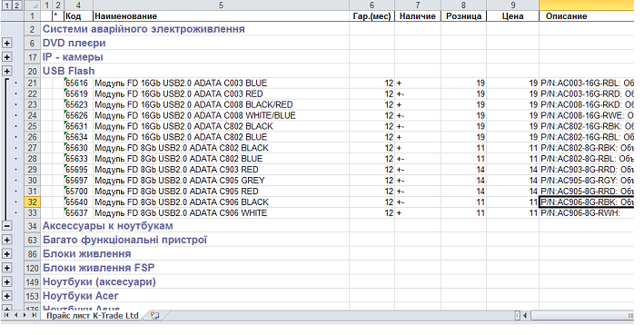Click description cell P/N:AC906-8G-RBK
This screenshot has height=335, width=644.
click(x=587, y=202)
